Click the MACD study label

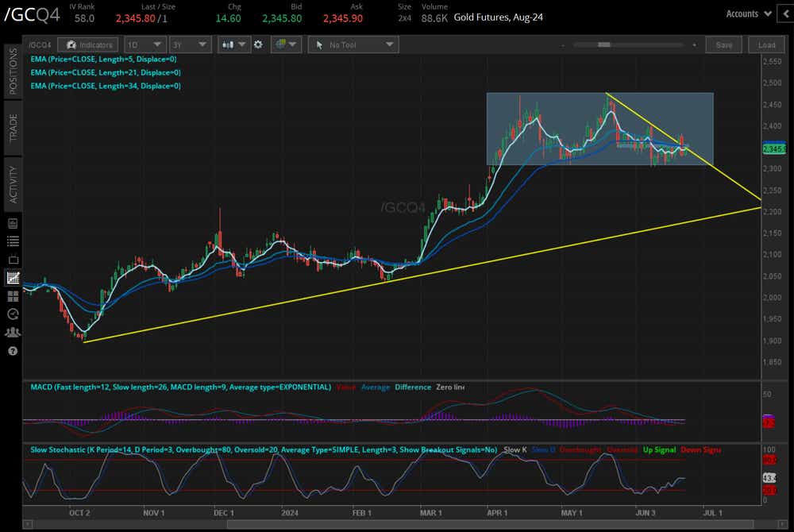(x=181, y=387)
